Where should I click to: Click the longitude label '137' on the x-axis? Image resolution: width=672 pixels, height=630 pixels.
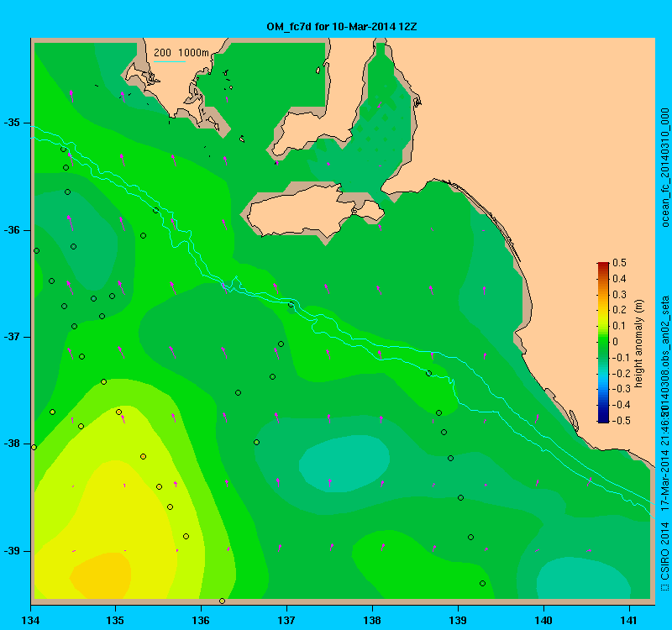coord(286,621)
